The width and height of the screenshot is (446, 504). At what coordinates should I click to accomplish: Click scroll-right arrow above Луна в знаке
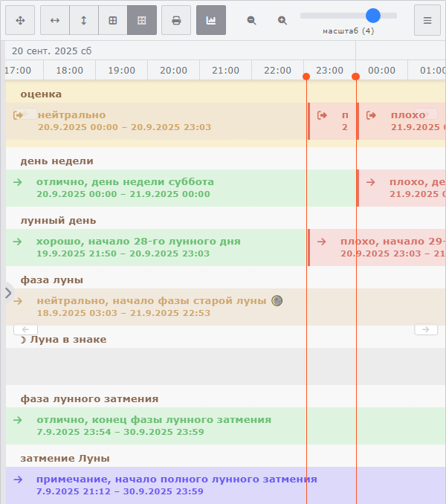426,329
